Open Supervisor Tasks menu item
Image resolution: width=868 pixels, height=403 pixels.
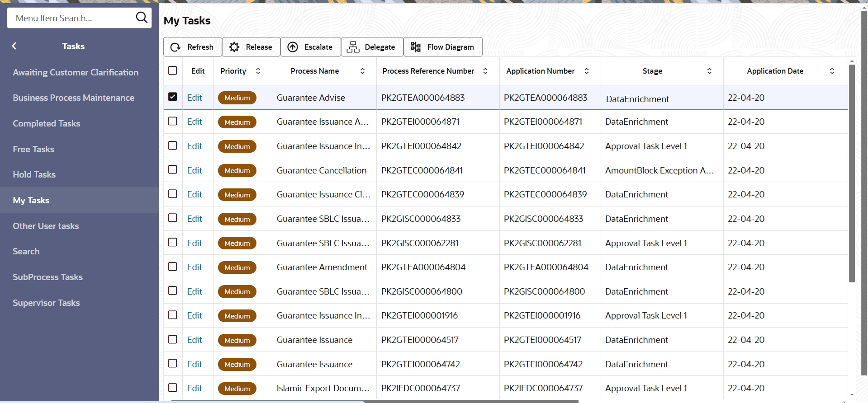coord(46,303)
